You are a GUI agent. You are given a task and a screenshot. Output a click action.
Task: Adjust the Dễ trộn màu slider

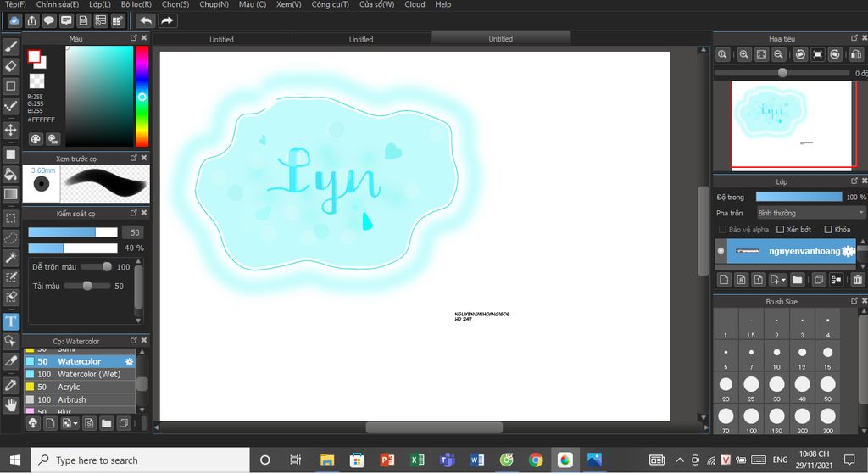click(97, 267)
